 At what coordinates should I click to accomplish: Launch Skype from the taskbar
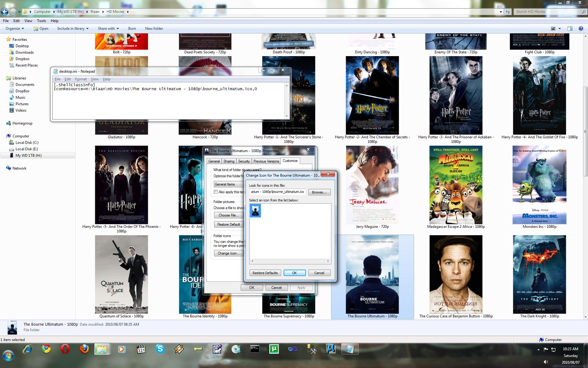coord(160,349)
